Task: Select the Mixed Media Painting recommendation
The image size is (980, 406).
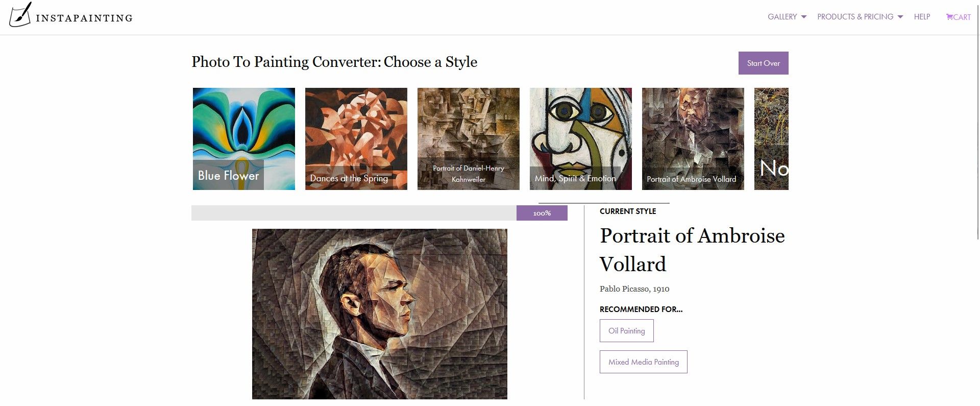Action: (x=643, y=362)
